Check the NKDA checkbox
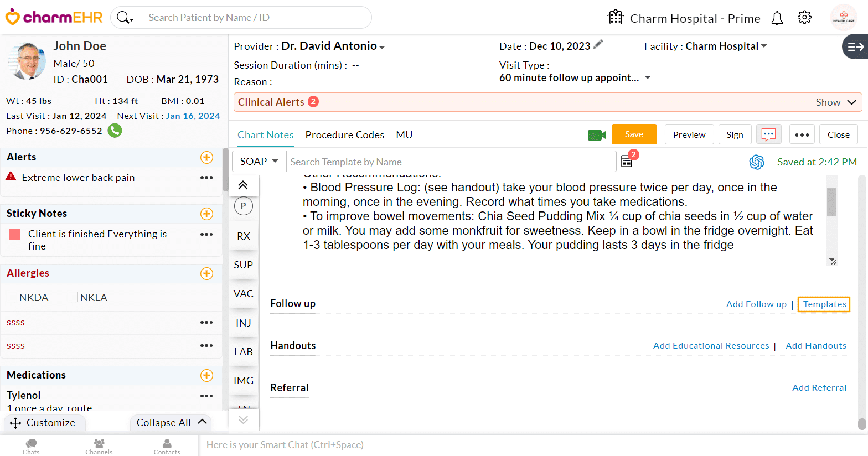This screenshot has height=456, width=868. pos(12,297)
